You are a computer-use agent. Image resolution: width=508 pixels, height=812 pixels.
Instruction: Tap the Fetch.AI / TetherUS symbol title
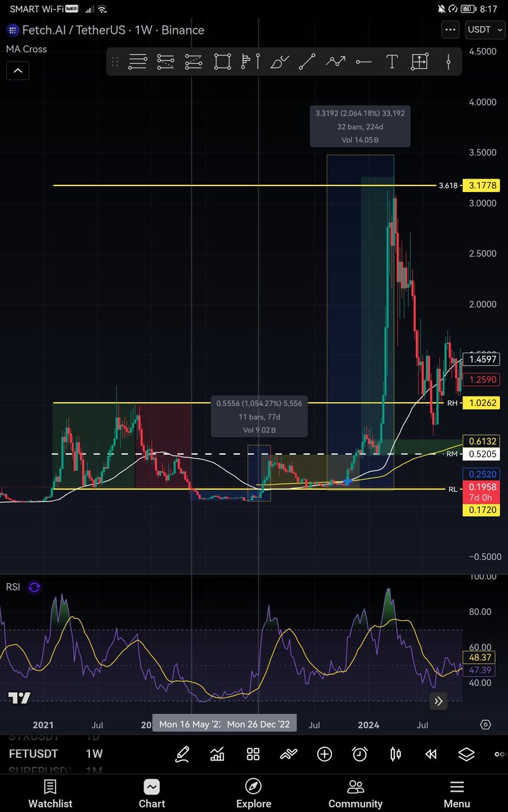[114, 30]
